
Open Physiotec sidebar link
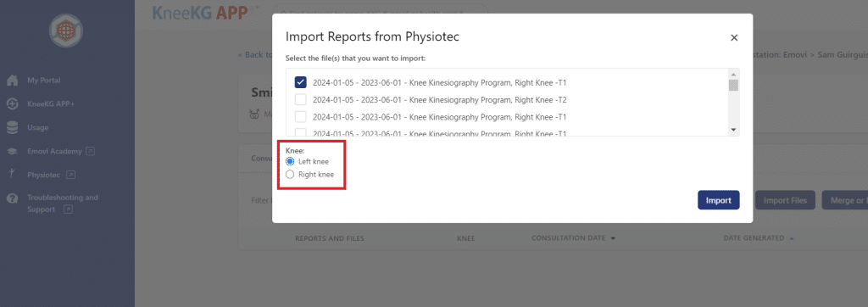44,175
